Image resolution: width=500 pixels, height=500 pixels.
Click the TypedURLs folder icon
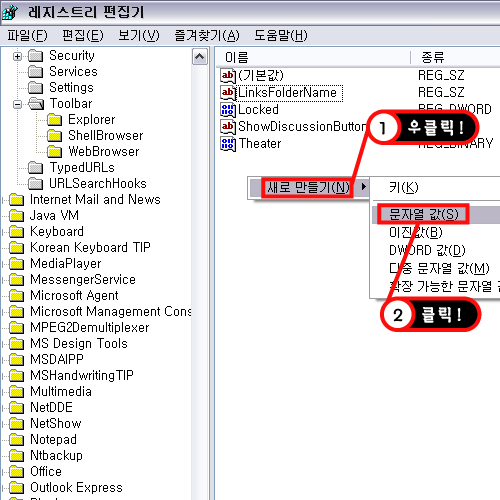(36, 168)
